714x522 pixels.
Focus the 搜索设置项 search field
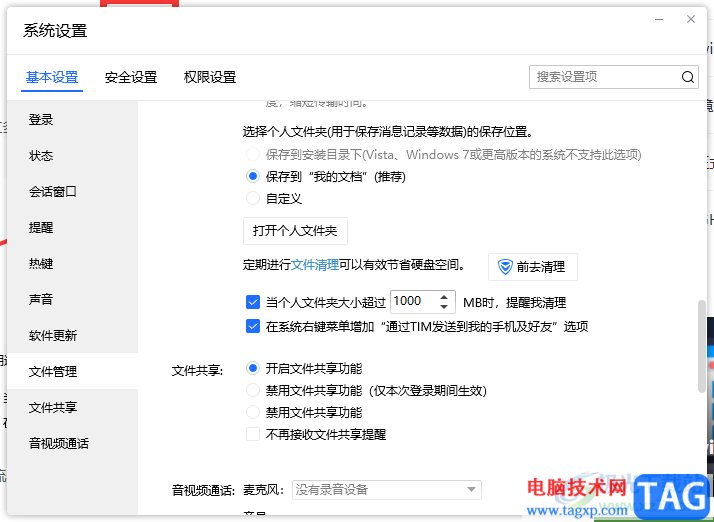(613, 77)
